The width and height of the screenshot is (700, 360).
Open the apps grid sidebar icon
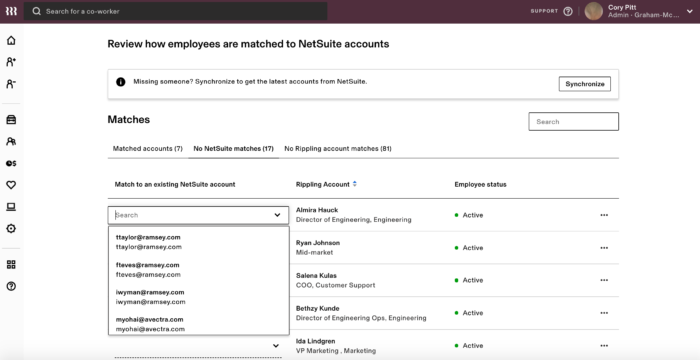click(11, 264)
